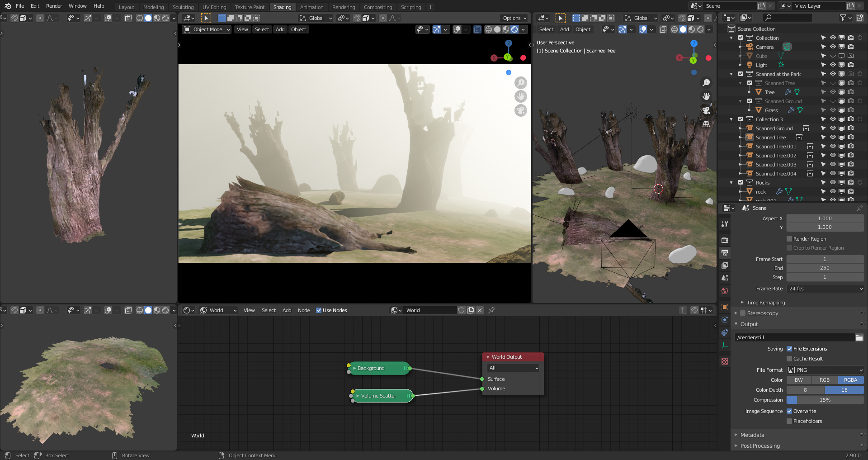Set Color Depth to 8
The width and height of the screenshot is (868, 460).
tap(805, 390)
